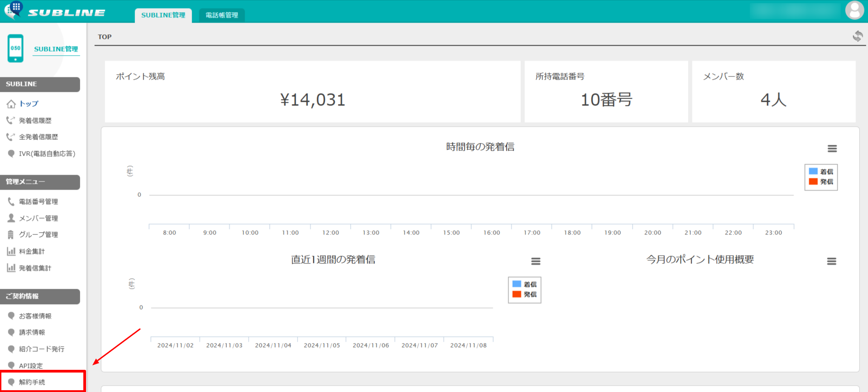Click the building icon beside グループ管理
The image size is (868, 392).
11,234
